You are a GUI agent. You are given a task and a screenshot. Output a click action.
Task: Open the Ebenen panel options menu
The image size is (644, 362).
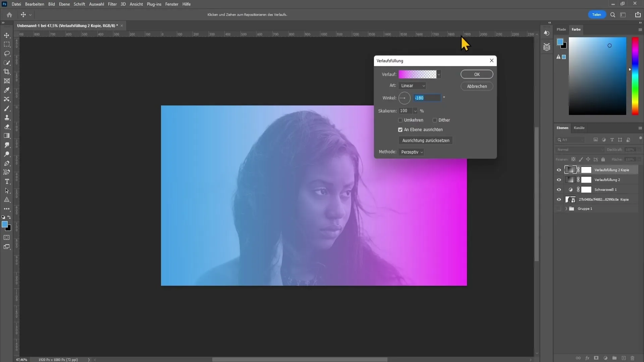(640, 128)
